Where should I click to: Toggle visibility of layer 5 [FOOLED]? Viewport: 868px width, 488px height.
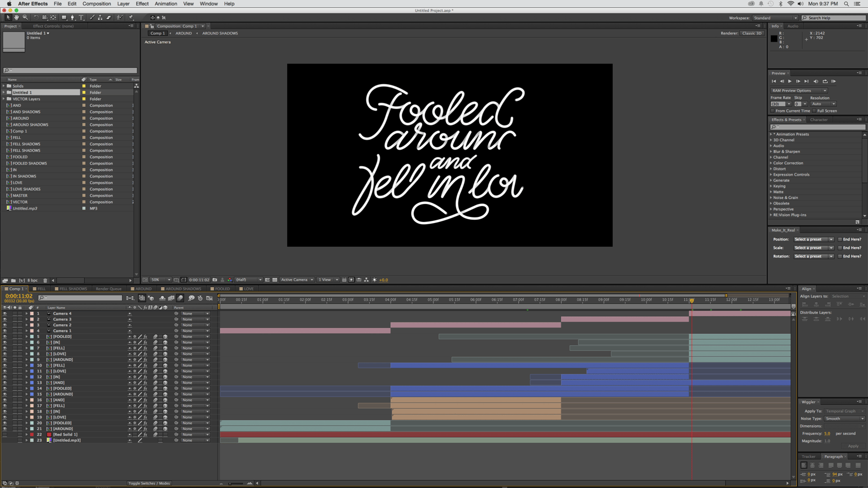click(5, 337)
